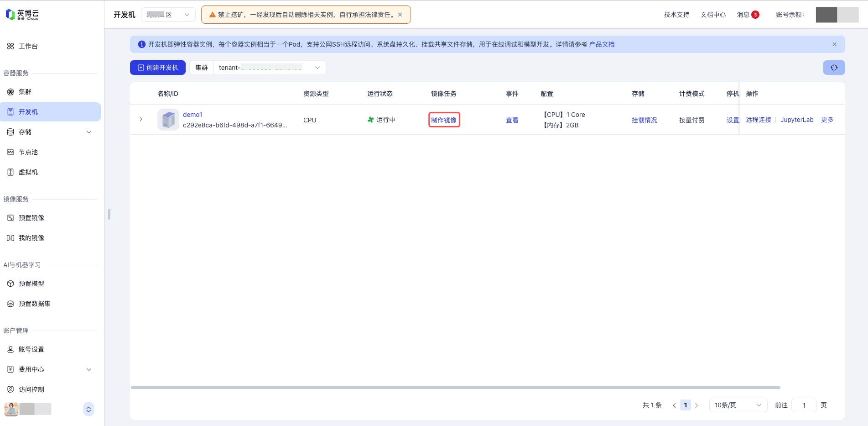Click the page jump input field
This screenshot has height=426, width=868.
804,405
